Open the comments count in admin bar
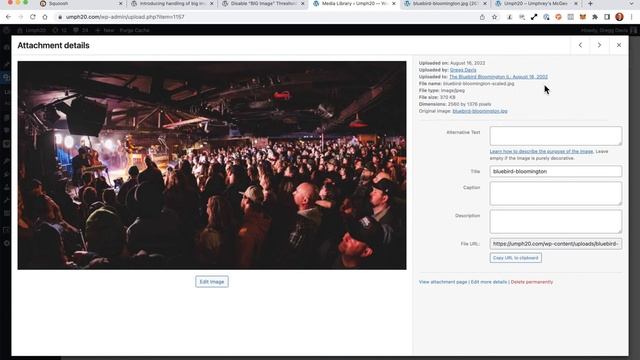The image size is (640, 360). click(80, 30)
